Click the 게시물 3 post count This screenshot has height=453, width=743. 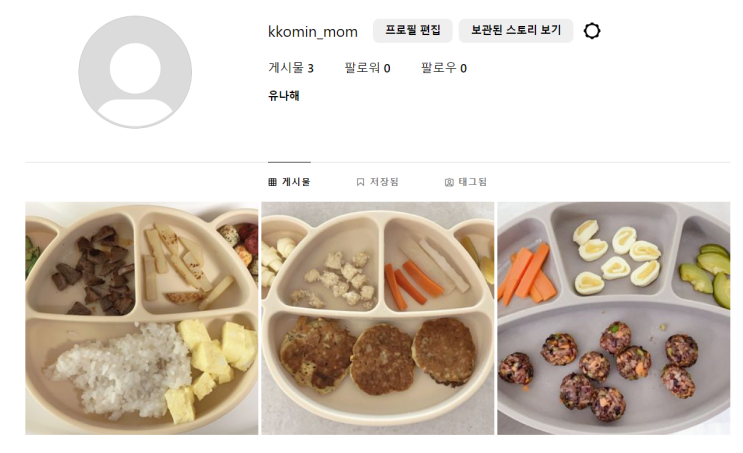[291, 68]
